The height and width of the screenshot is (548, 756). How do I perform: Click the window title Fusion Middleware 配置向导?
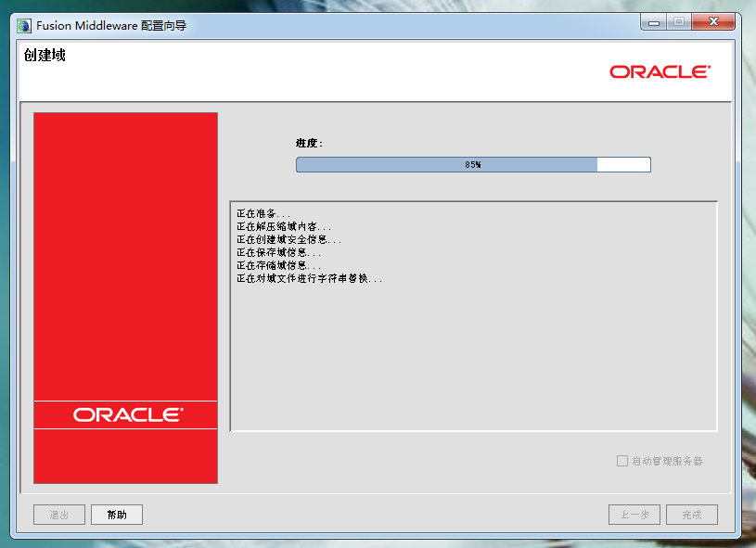[x=111, y=26]
